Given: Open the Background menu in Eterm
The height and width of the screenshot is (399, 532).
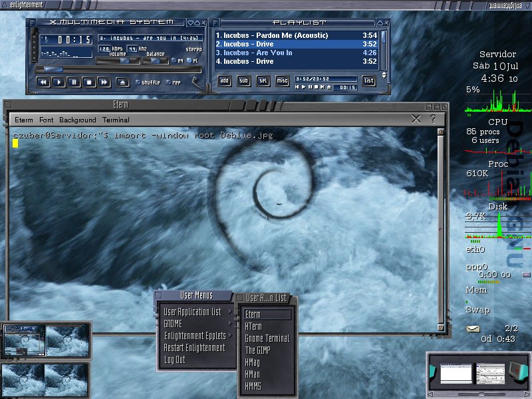Looking at the screenshot, I should 77,120.
